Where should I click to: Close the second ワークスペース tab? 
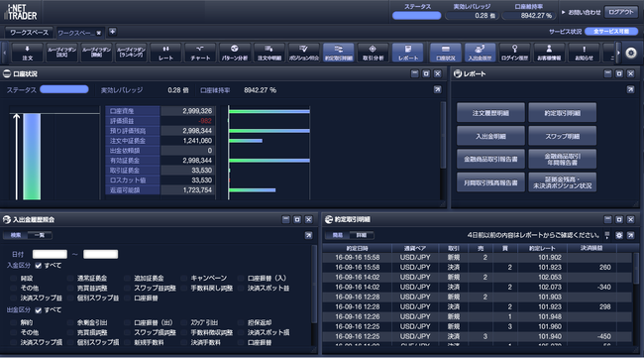coord(98,33)
